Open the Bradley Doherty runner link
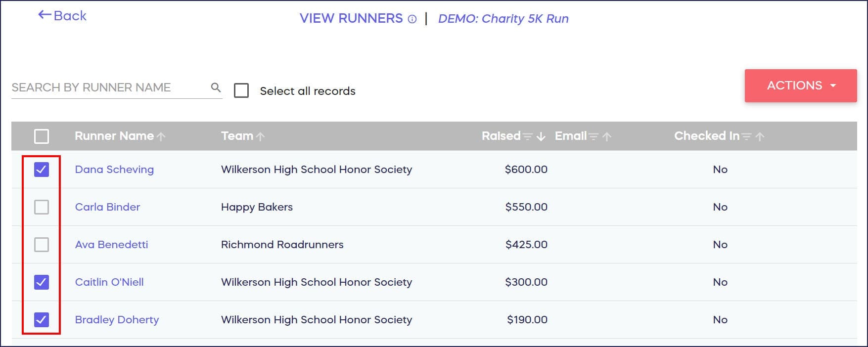868x347 pixels. [117, 320]
